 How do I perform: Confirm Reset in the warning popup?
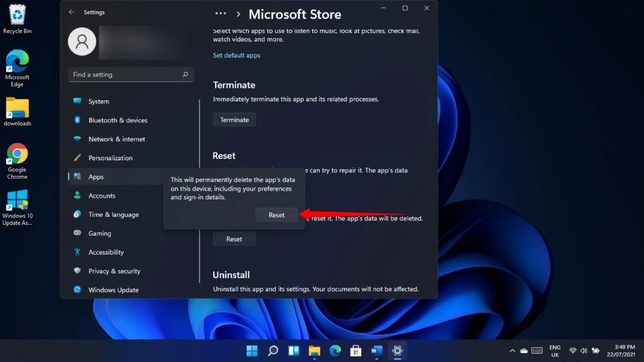click(276, 215)
